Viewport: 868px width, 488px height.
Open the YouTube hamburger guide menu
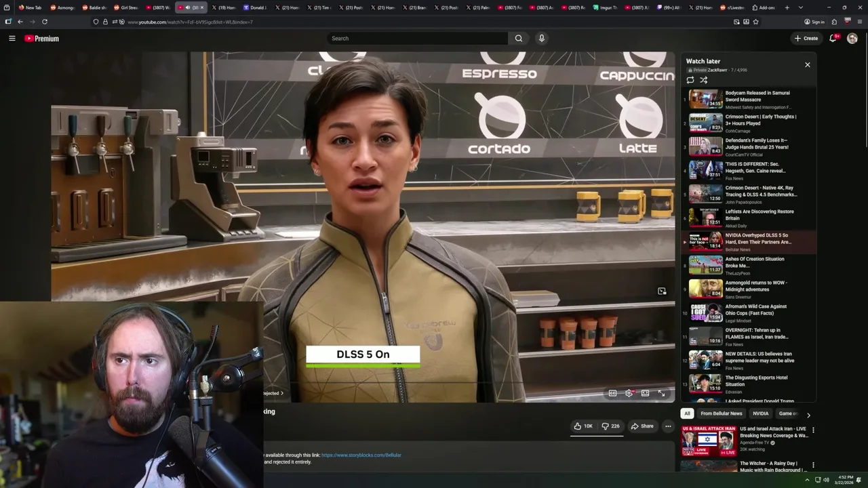pos(12,39)
